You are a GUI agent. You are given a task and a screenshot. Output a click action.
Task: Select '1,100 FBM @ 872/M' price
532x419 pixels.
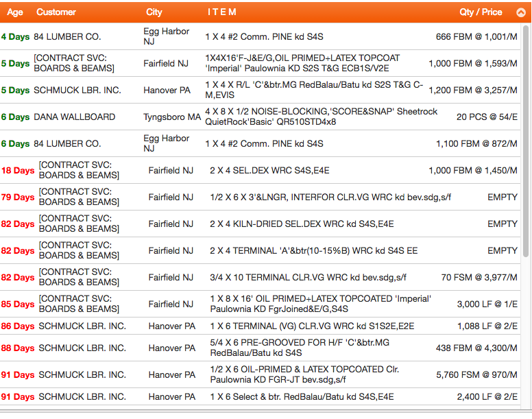(x=476, y=144)
